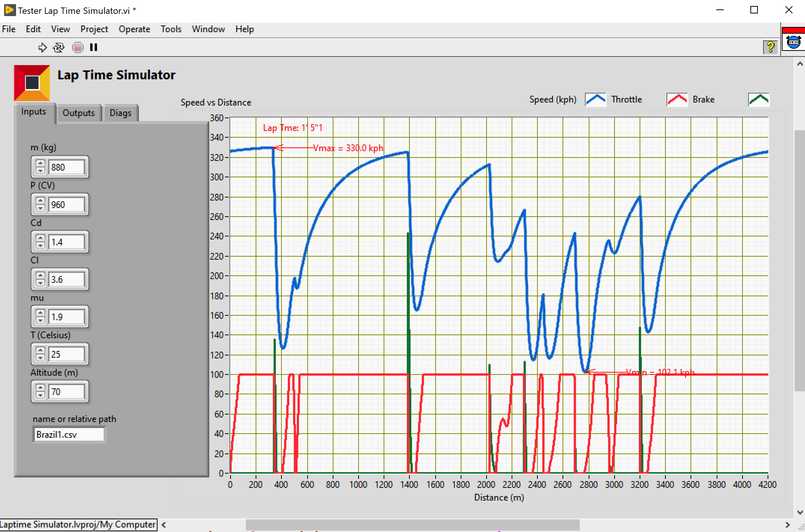Open the Help menu
This screenshot has height=532, width=805.
click(x=245, y=29)
